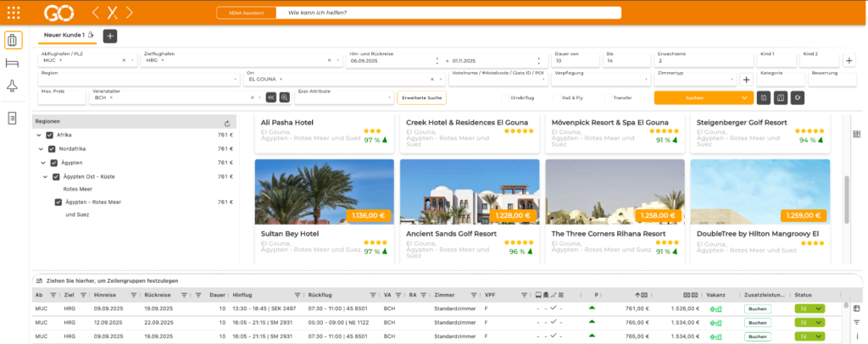This screenshot has width=868, height=344.
Task: Add a new customer tab with plus button
Action: click(x=110, y=36)
